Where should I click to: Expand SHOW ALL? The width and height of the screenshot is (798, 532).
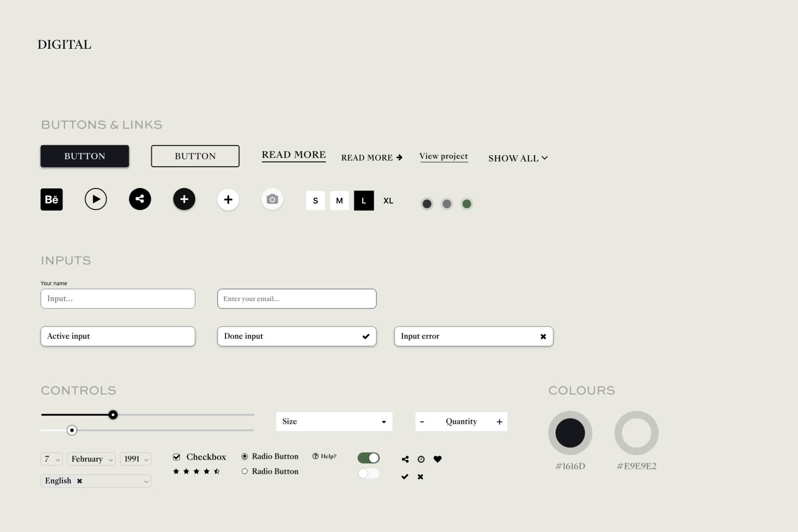tap(518, 158)
